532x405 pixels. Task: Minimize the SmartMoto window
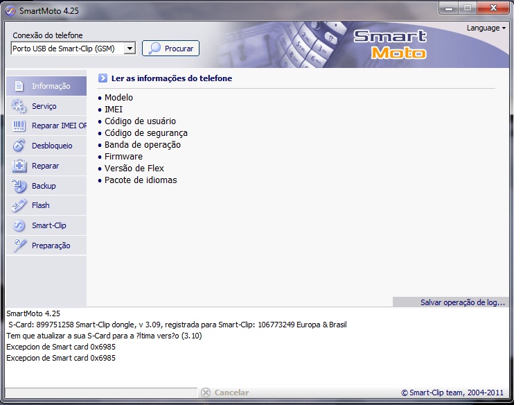pos(449,8)
